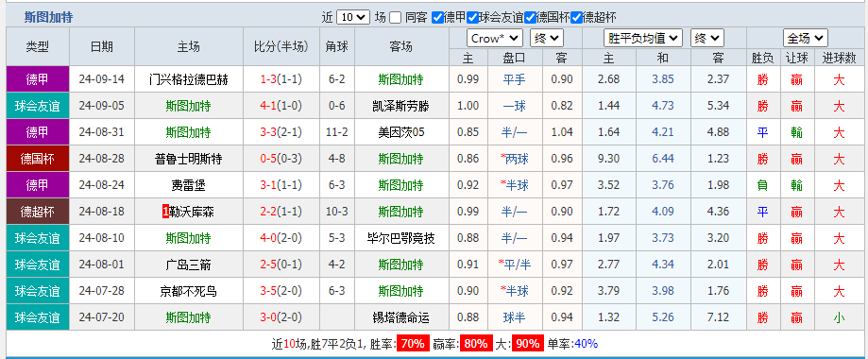Click the 小 goals result in last row
Viewport: 868px width, 359px height.
coord(840,318)
